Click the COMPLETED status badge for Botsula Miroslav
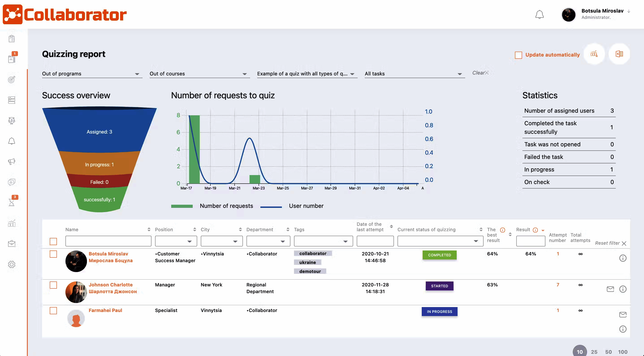The width and height of the screenshot is (644, 356). 439,255
